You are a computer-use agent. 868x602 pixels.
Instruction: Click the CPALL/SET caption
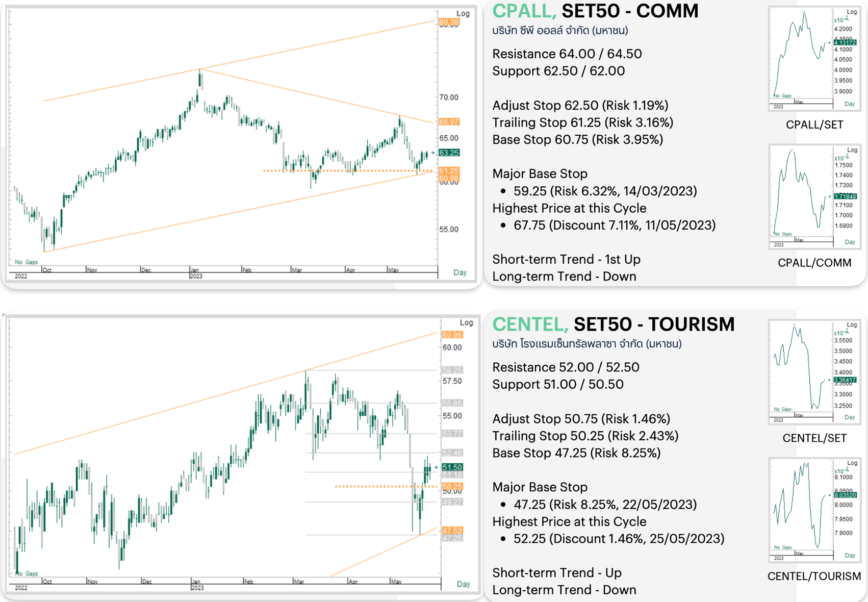[x=814, y=124]
